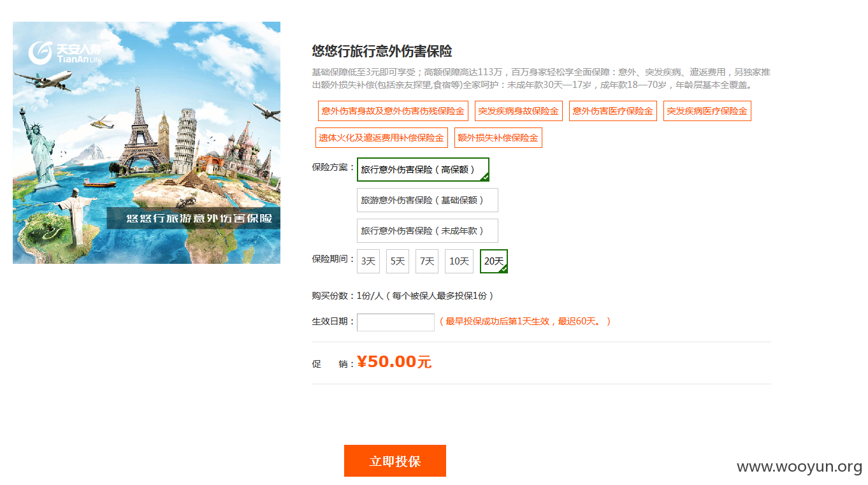Select 旅游意外伤害保险（基础保额）plan
The height and width of the screenshot is (485, 868).
tap(428, 200)
